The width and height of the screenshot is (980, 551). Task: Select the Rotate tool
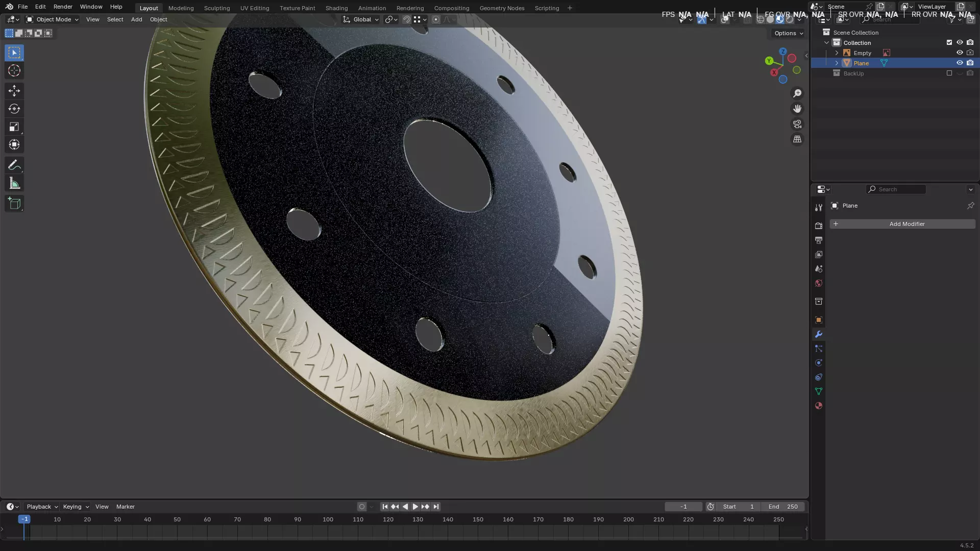(x=14, y=109)
